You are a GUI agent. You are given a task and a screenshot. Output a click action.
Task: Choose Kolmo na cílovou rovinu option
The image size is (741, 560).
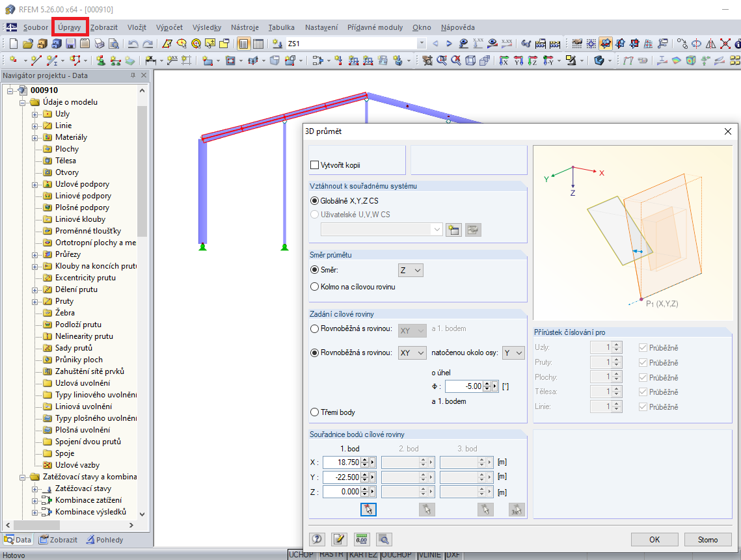point(315,287)
